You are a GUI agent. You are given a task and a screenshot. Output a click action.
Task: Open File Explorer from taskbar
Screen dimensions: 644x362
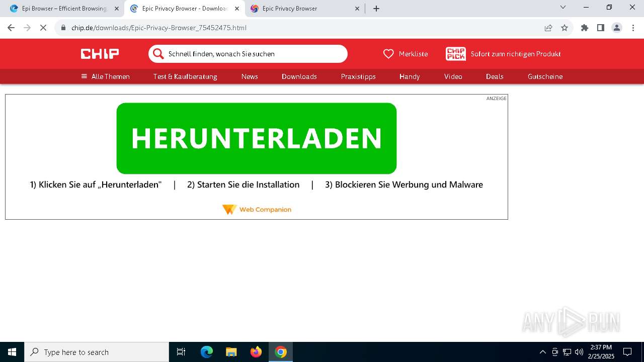tap(231, 352)
